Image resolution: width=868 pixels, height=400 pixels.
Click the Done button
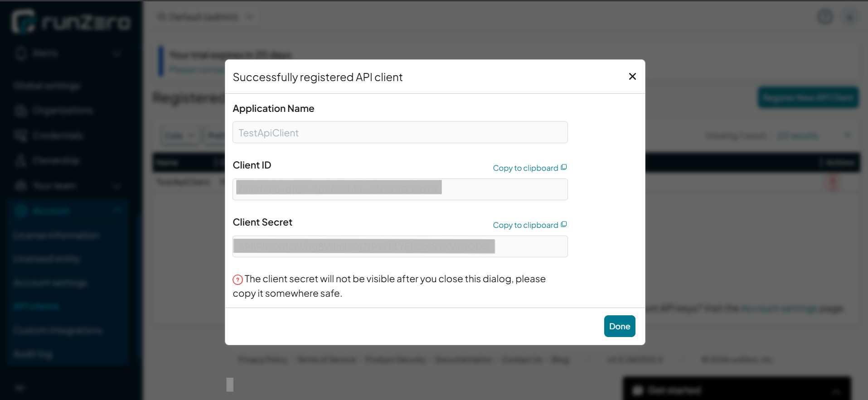click(619, 326)
